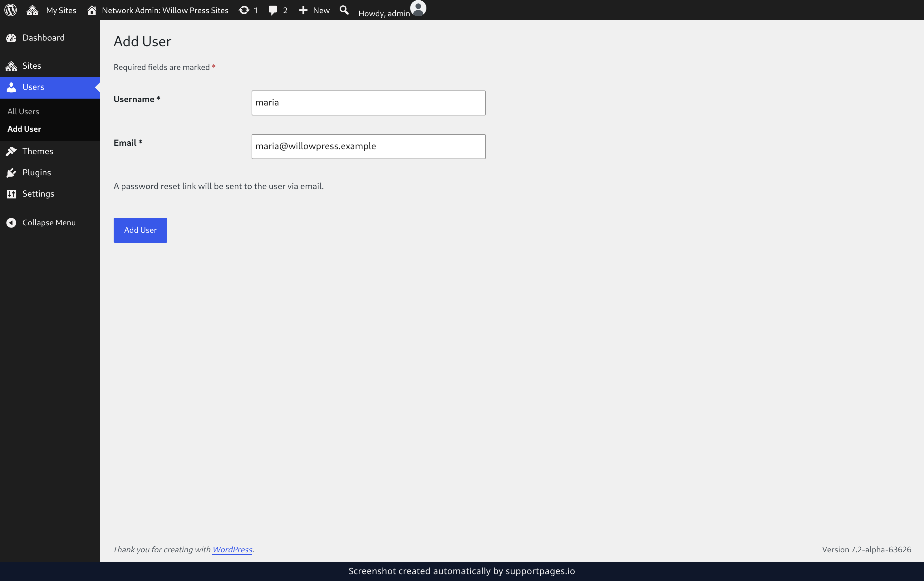Select Add User submenu entry
This screenshot has width=924, height=581.
pos(24,129)
